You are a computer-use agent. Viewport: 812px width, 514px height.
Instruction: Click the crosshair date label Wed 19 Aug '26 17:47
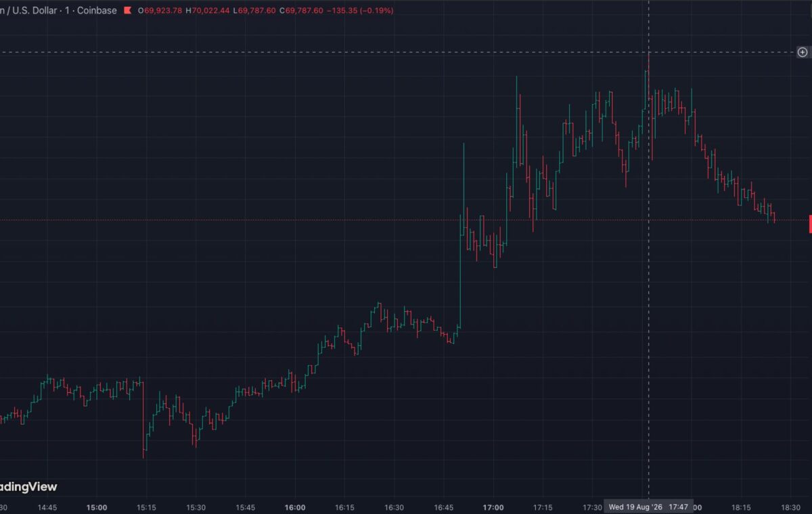(649, 507)
